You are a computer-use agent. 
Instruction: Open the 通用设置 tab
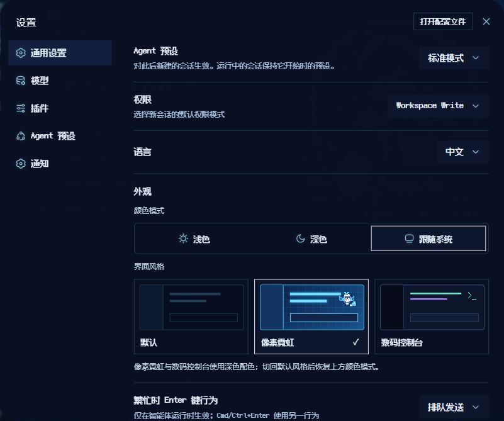(60, 53)
